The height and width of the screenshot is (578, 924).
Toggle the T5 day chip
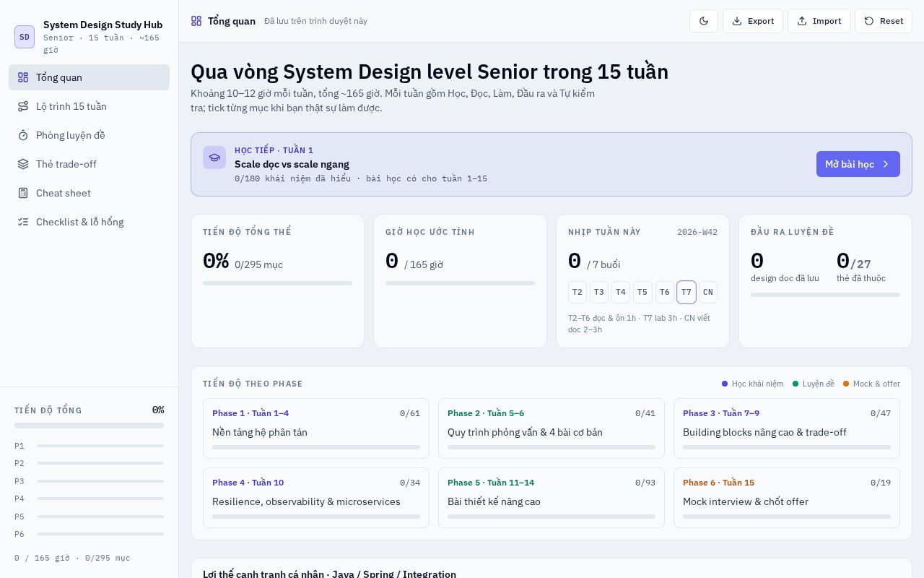[642, 292]
